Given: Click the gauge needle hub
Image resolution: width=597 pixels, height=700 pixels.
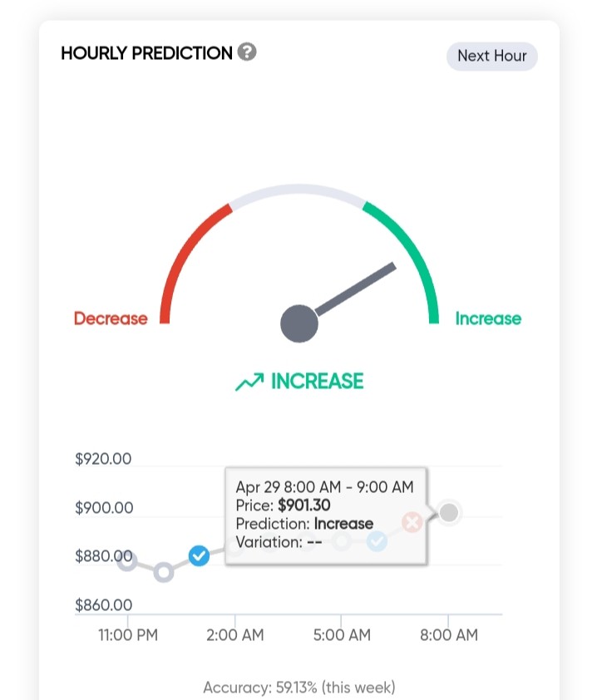Looking at the screenshot, I should point(299,323).
